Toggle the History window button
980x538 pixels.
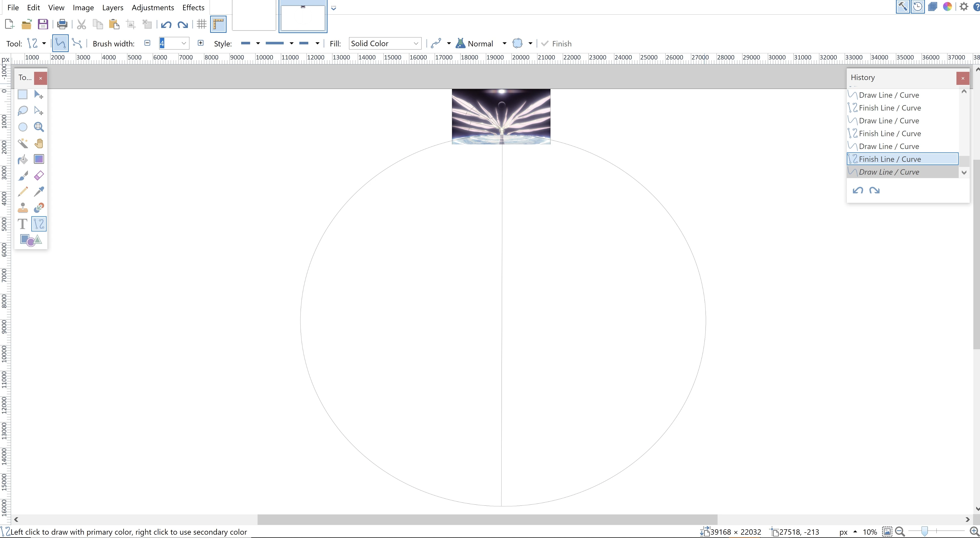pyautogui.click(x=918, y=7)
